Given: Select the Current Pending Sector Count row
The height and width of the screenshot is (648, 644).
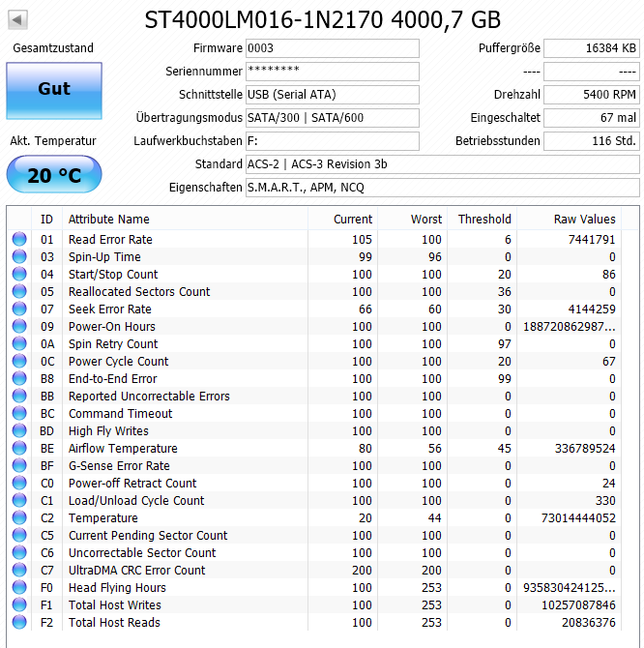Looking at the screenshot, I should click(x=315, y=535).
